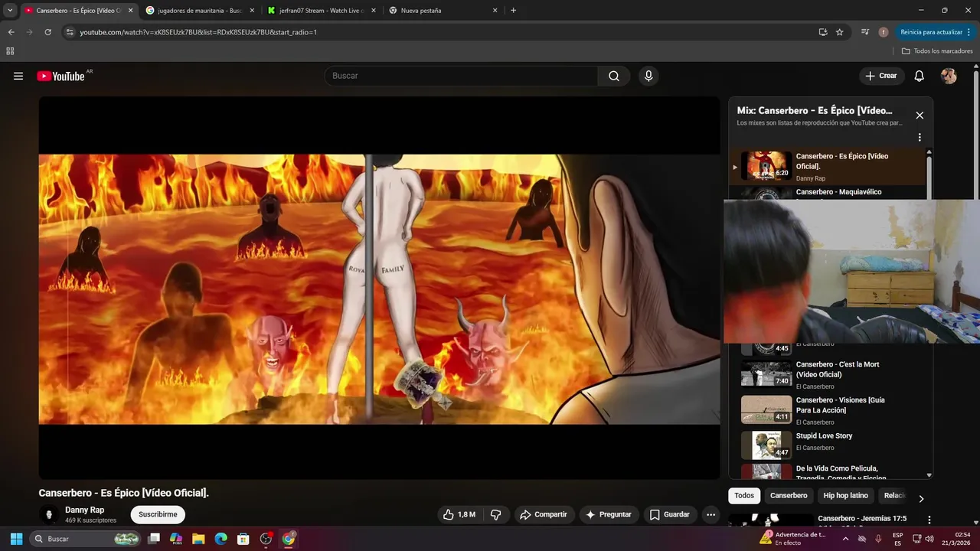Open the YouTube account avatar menu

[x=949, y=76]
